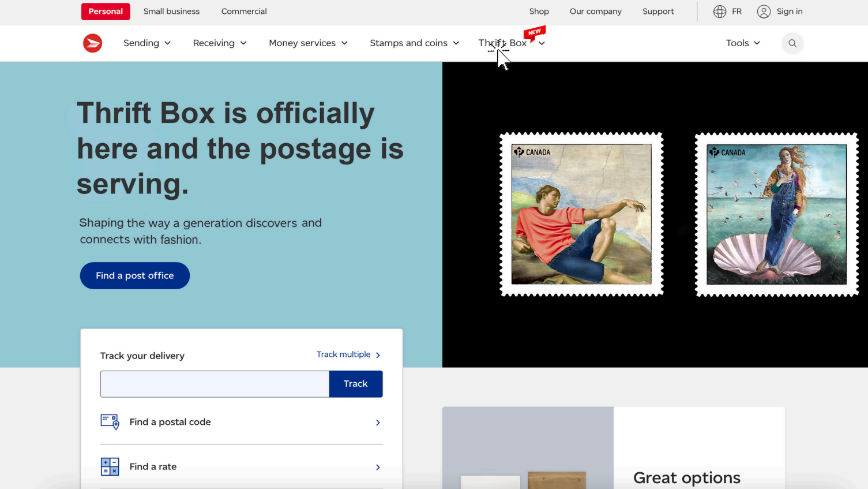Click the tracking number input field
Screen dimensions: 868x489
215,384
